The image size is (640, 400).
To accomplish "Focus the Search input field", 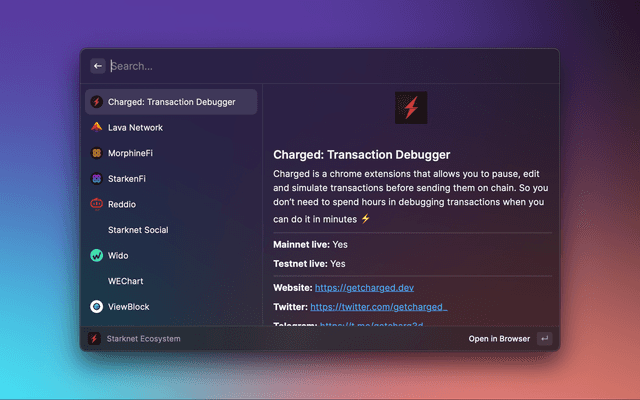I will click(x=331, y=66).
